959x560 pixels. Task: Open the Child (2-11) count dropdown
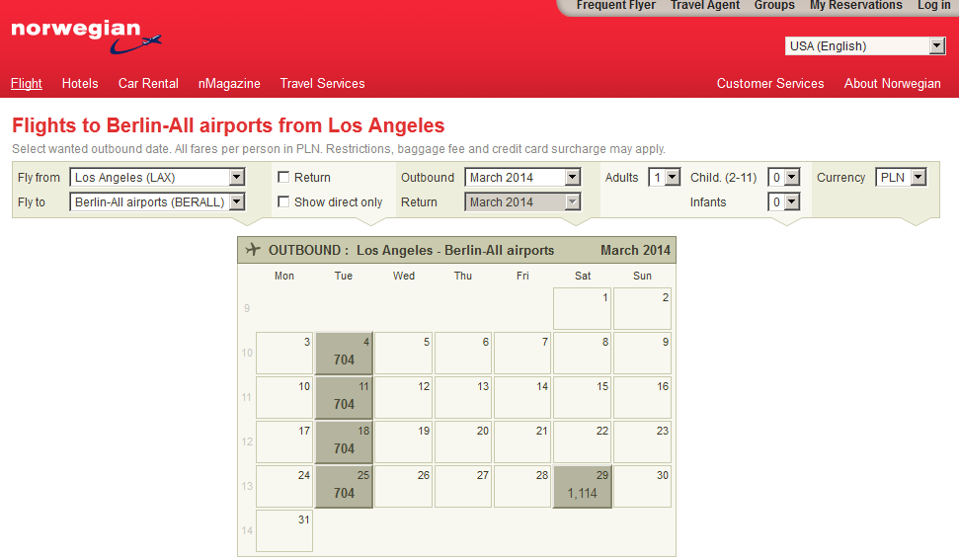[x=784, y=178]
